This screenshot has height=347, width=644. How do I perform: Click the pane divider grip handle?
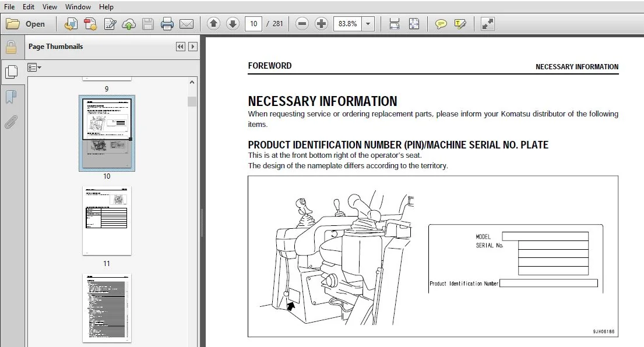(x=202, y=223)
